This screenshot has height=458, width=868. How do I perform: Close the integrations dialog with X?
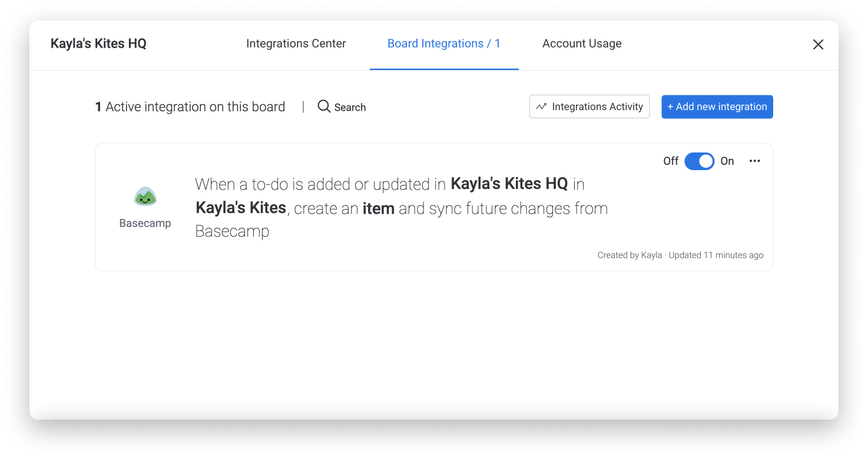tap(818, 44)
